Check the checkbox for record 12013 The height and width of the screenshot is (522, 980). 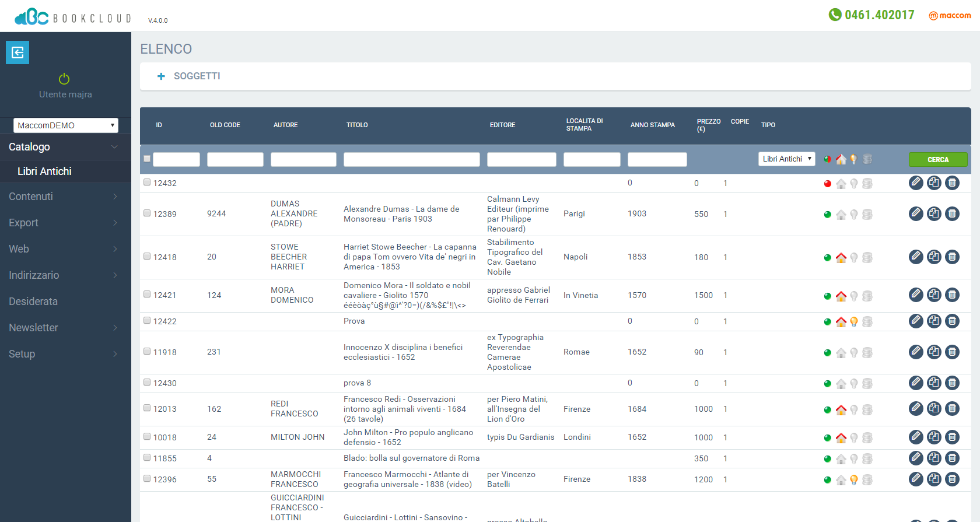click(x=147, y=408)
